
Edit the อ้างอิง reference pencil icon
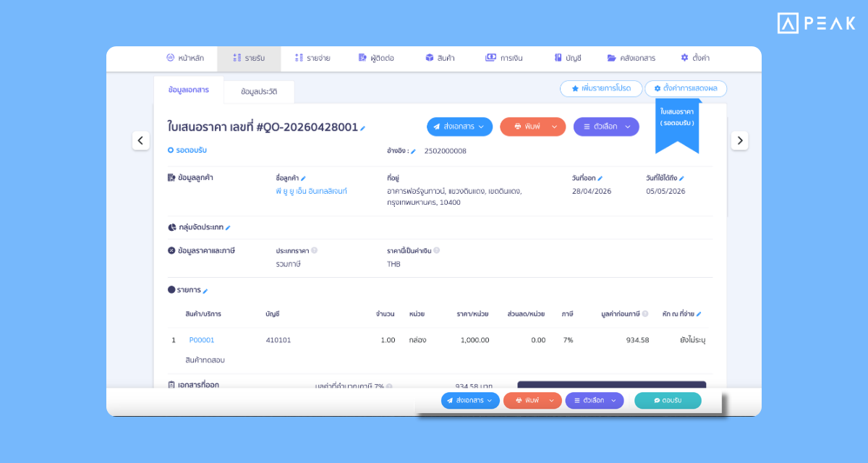(414, 151)
